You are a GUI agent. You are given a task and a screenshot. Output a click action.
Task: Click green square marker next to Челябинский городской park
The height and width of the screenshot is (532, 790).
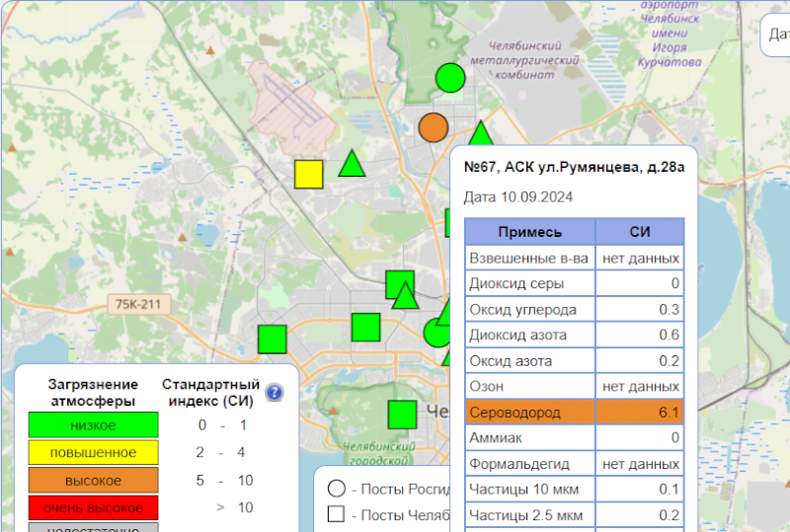pyautogui.click(x=402, y=415)
